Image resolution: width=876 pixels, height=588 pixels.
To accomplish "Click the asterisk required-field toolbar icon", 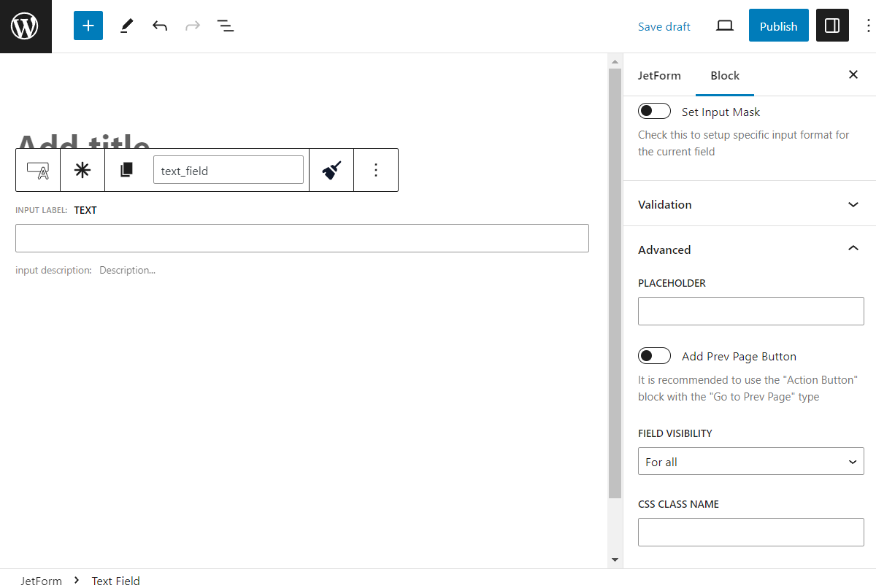I will pos(82,169).
